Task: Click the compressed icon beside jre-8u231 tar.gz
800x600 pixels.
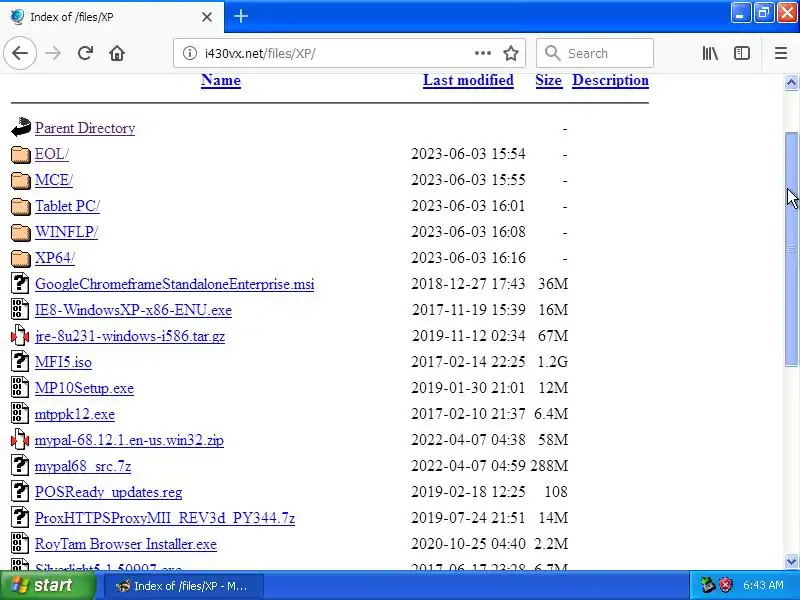Action: click(19, 336)
